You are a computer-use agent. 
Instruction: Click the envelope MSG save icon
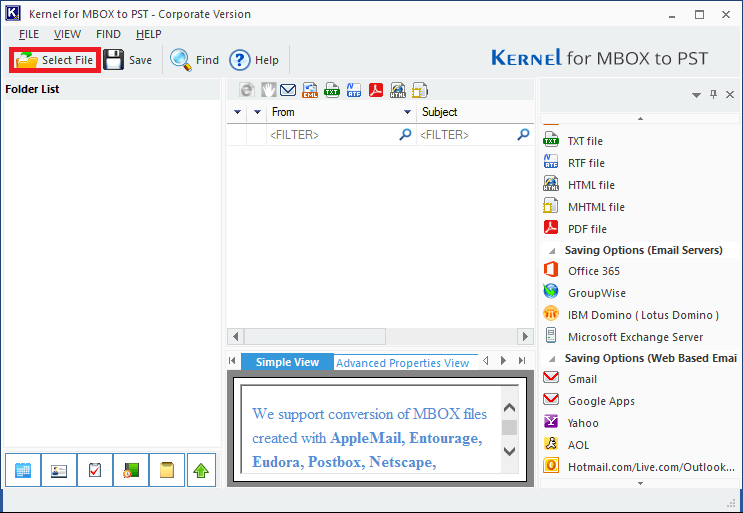point(288,90)
